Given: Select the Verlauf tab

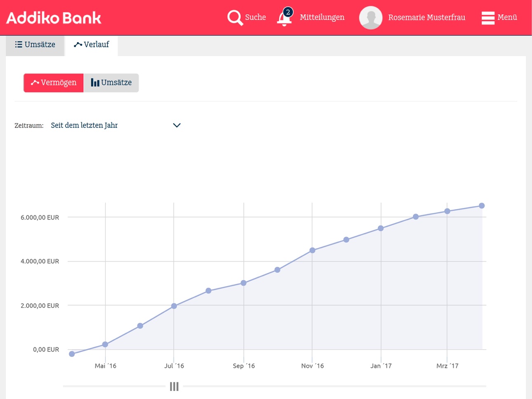Looking at the screenshot, I should [91, 45].
